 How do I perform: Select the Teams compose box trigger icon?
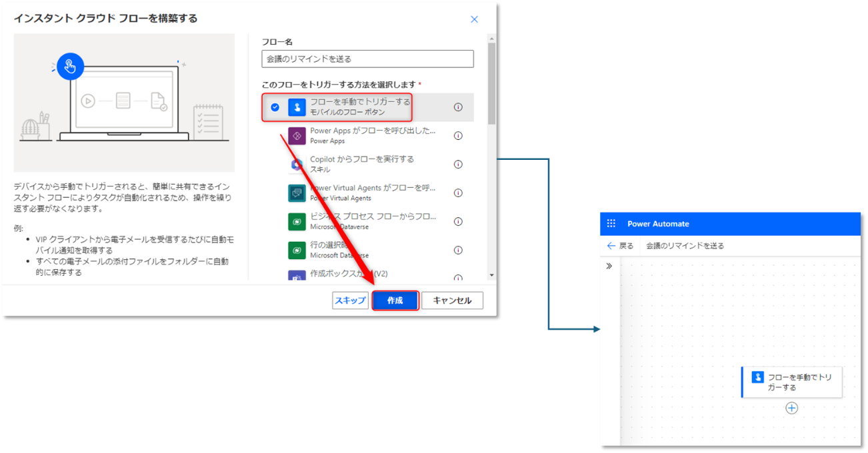pos(297,276)
